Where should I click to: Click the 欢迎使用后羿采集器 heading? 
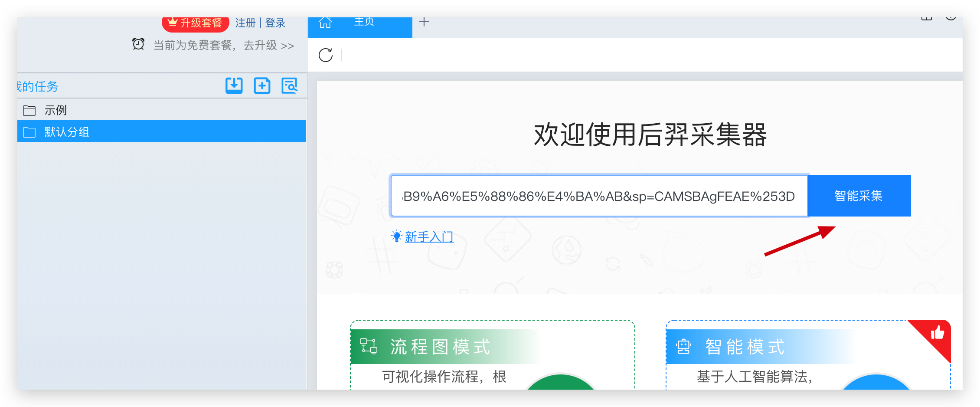click(x=650, y=135)
